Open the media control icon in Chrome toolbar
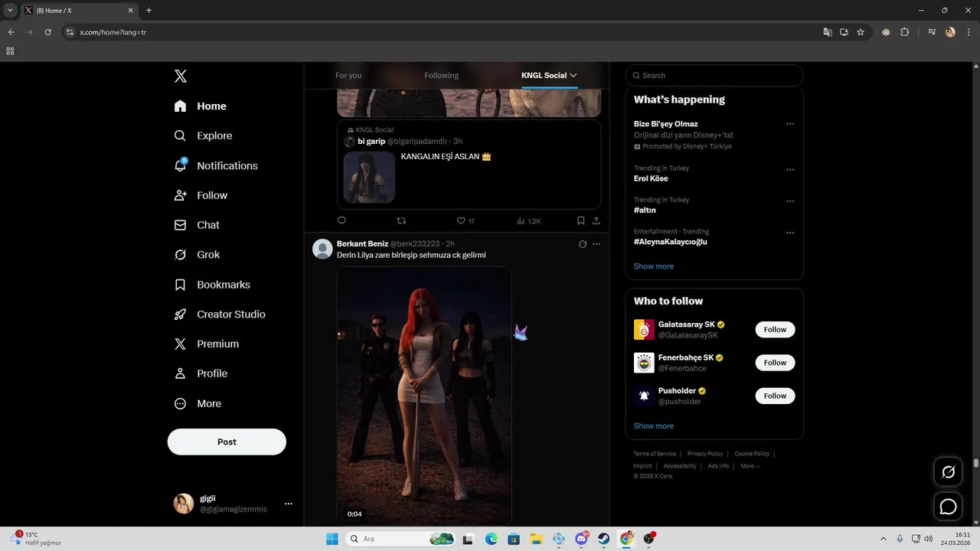Screen dimensions: 980x551 pyautogui.click(x=932, y=32)
